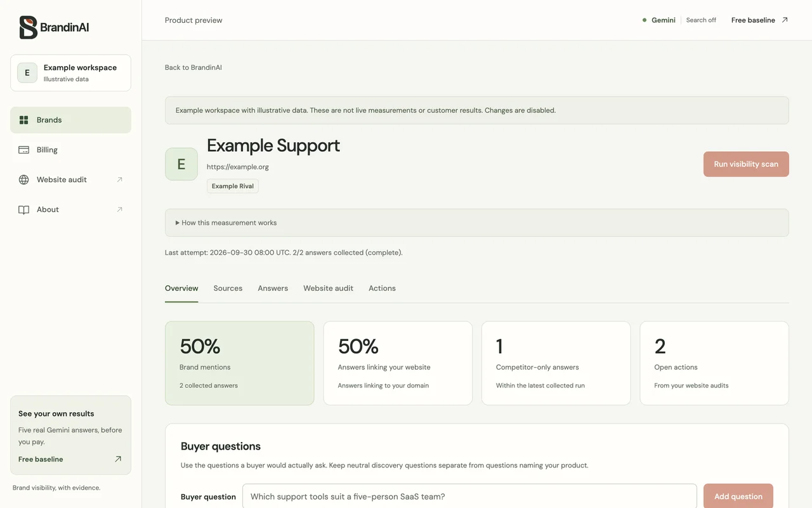Click the Billing credit card icon
This screenshot has height=508, width=812.
[24, 150]
